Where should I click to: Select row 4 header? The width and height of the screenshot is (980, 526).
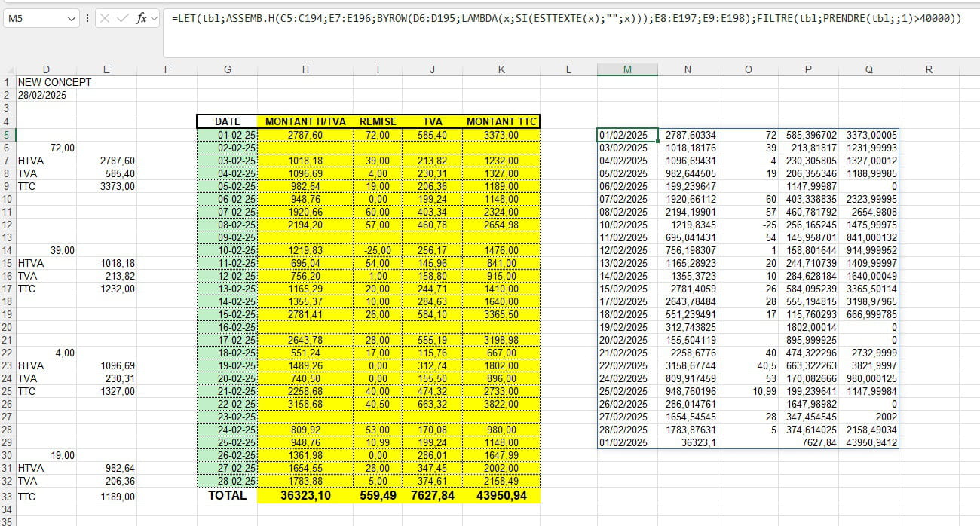tap(7, 121)
